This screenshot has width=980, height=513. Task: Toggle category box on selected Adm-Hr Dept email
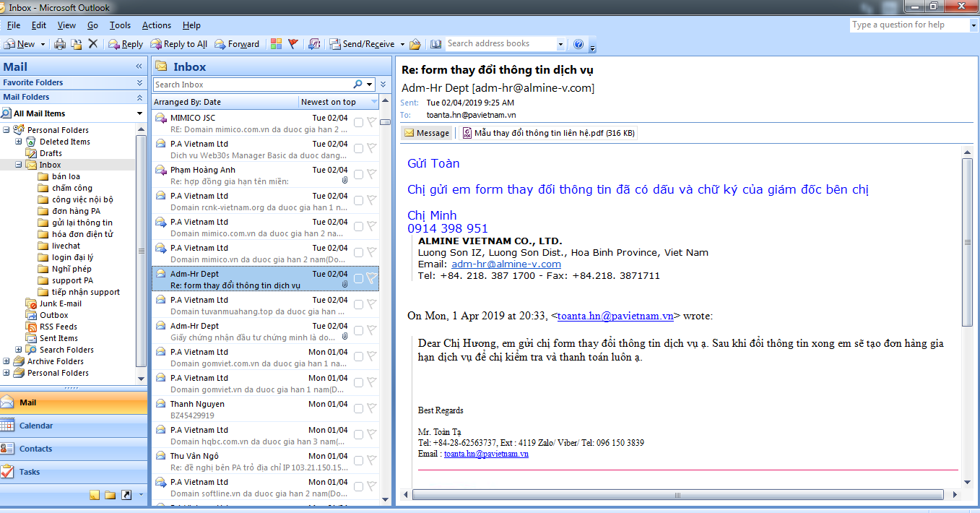[358, 279]
